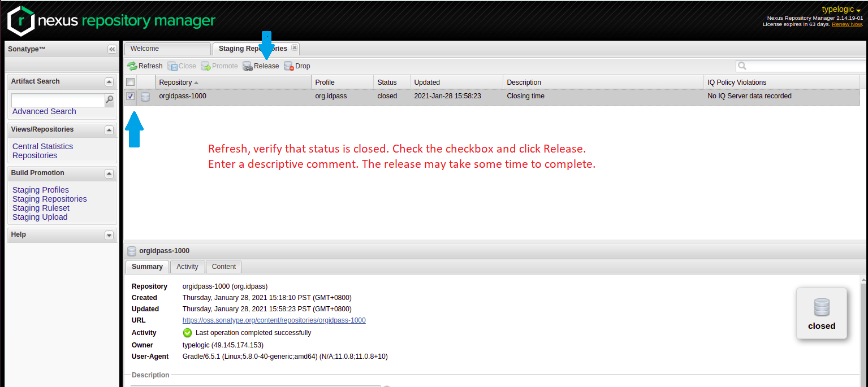Click the Drop toolbar button

297,66
